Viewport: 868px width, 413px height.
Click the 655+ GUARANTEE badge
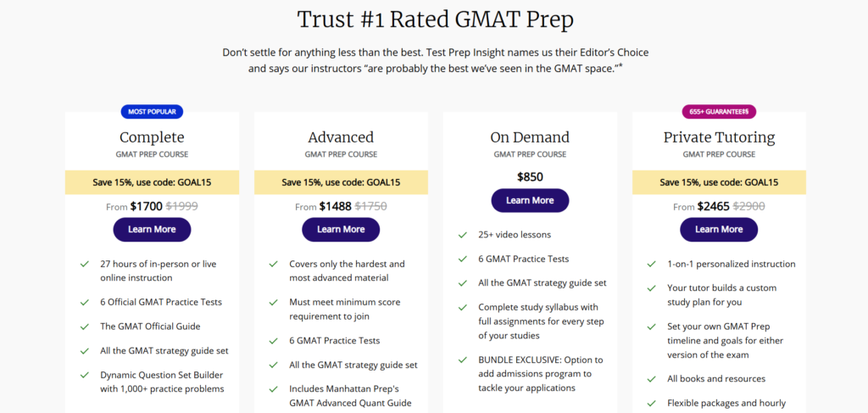(x=719, y=112)
